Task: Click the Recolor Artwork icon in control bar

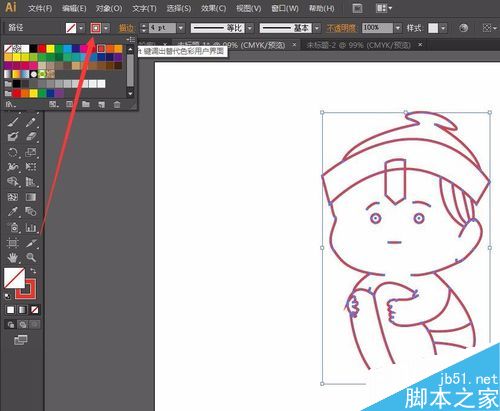Action: [463, 28]
